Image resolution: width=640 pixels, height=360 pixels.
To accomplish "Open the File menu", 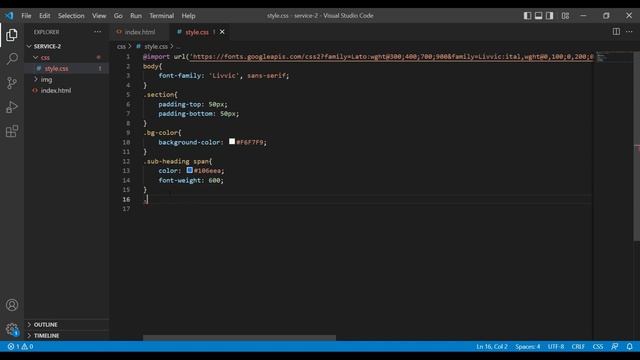I will point(26,16).
